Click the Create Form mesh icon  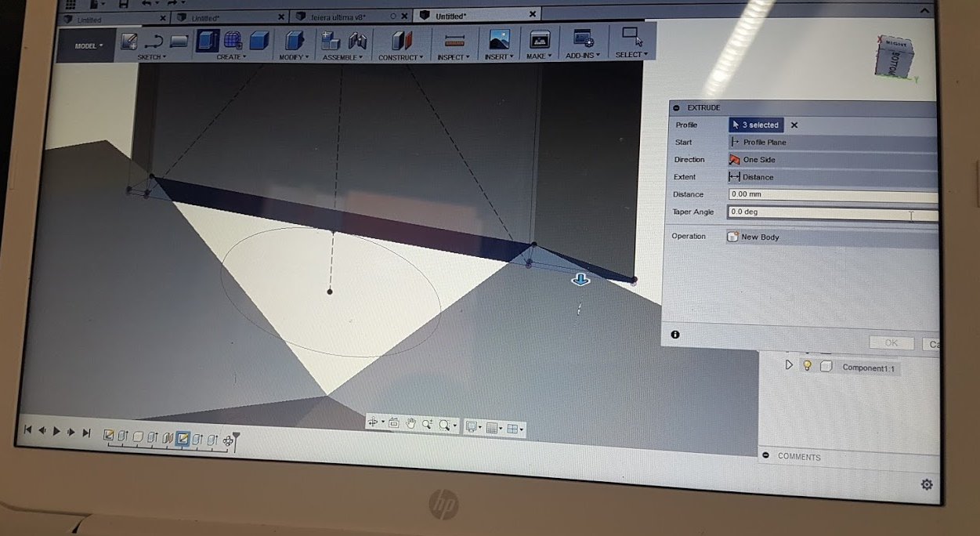click(233, 41)
